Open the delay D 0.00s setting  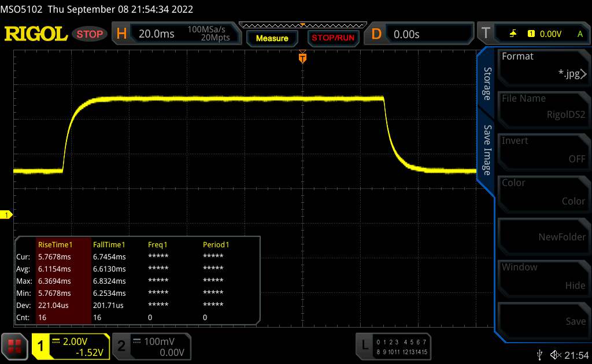[x=419, y=34]
